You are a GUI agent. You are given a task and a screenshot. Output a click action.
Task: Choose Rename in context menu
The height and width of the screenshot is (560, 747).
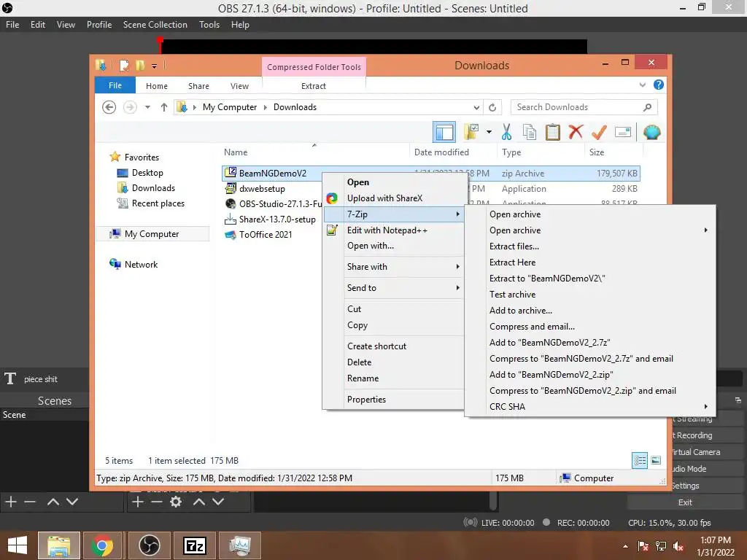coord(393,378)
